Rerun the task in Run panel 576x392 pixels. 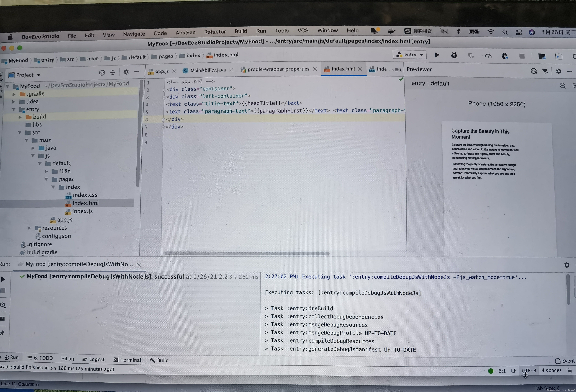tap(3, 279)
